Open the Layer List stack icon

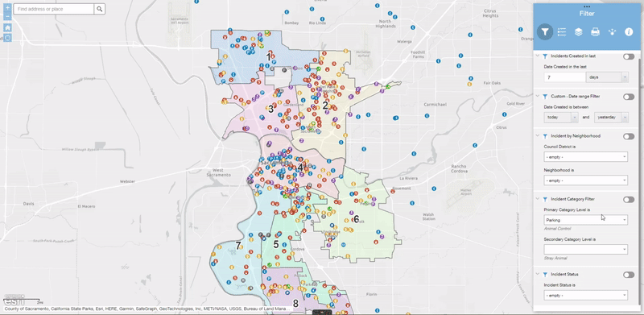578,31
